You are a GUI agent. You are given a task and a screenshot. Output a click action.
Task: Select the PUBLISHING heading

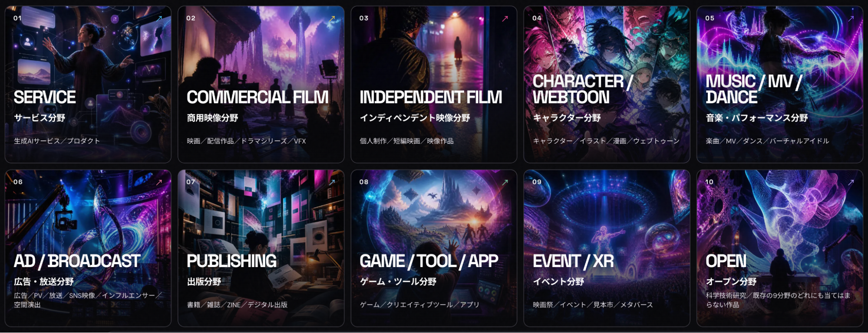coord(231,261)
